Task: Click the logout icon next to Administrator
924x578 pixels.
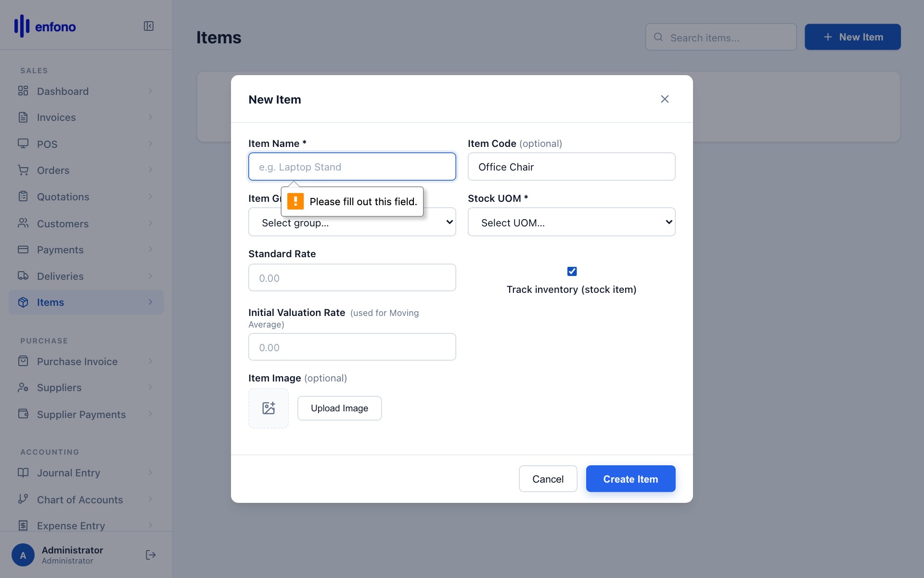Action: [151, 555]
